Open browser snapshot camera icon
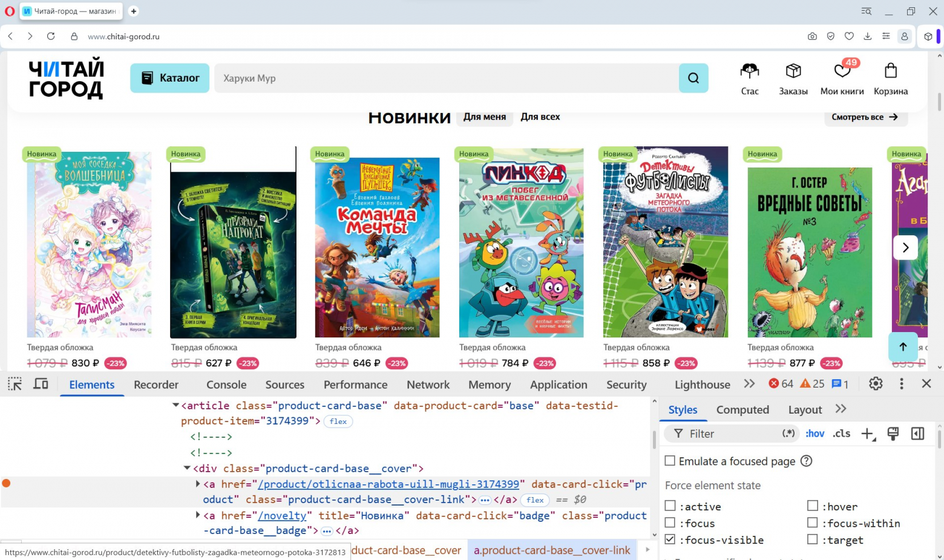This screenshot has width=944, height=560. click(x=812, y=36)
